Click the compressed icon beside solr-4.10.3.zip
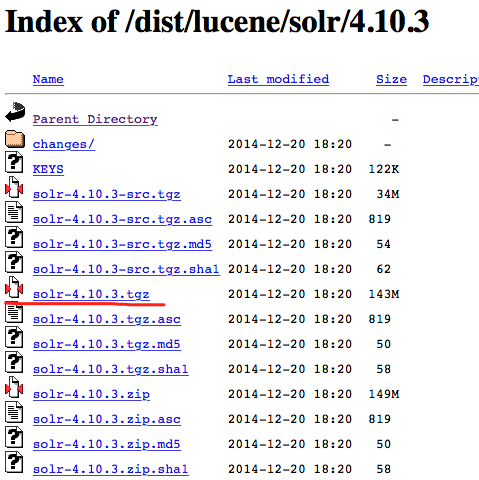Screen dimensions: 479x480 coord(14,387)
